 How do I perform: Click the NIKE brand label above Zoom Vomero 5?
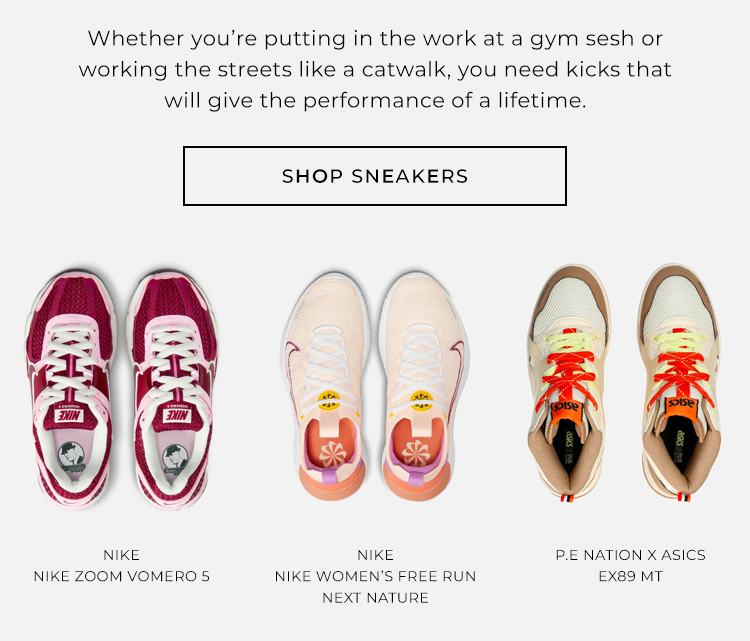tap(121, 555)
